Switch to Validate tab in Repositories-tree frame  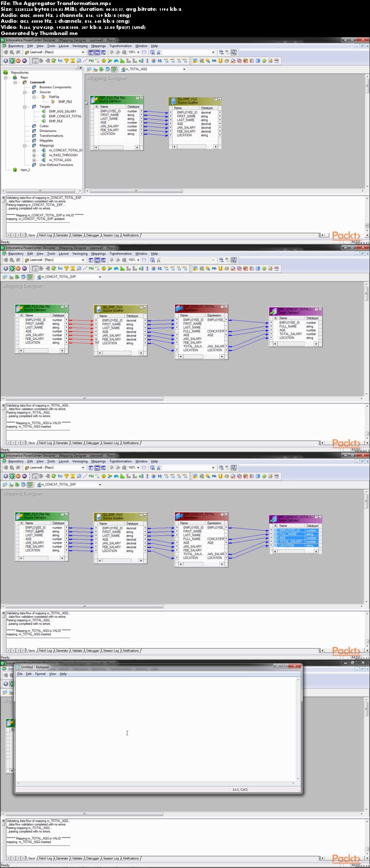77,235
